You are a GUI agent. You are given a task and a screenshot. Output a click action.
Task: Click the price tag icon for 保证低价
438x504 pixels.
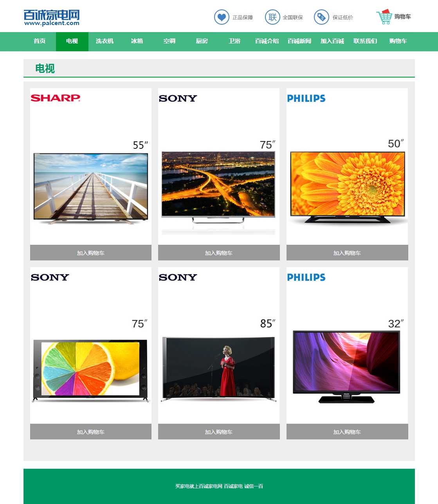[321, 17]
